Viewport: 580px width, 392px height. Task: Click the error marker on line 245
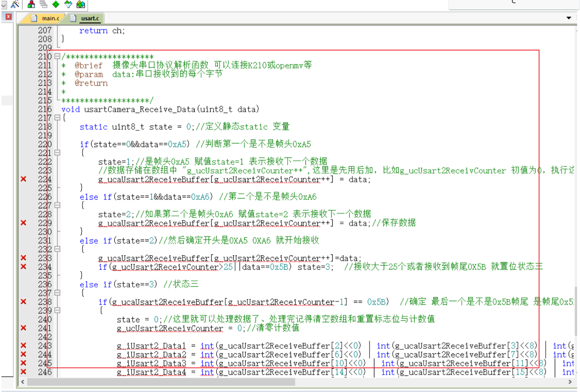[24, 363]
